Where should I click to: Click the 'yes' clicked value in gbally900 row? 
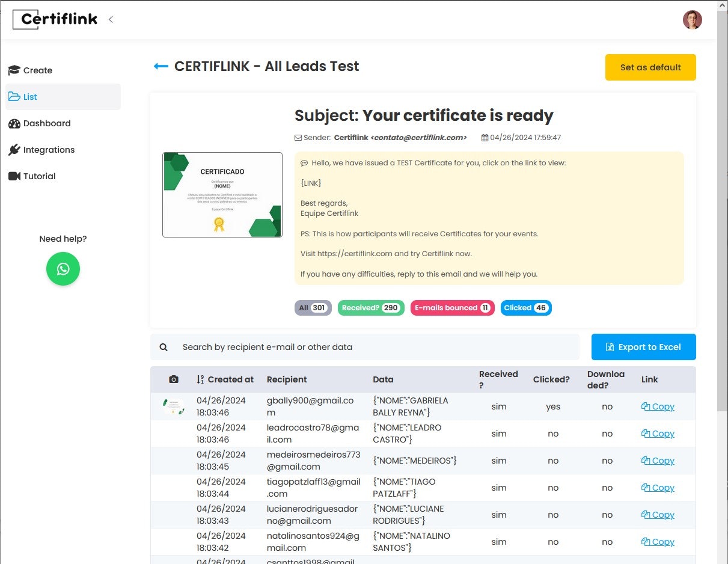click(553, 406)
